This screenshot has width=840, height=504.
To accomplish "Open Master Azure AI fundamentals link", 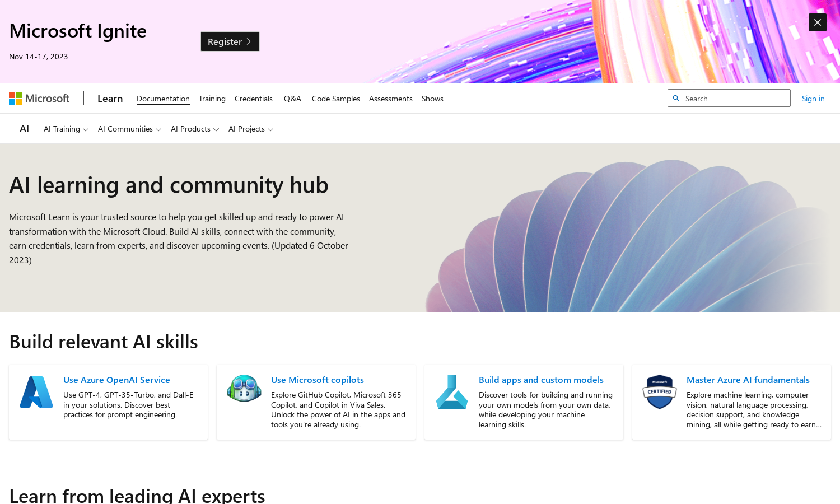I will point(748,380).
